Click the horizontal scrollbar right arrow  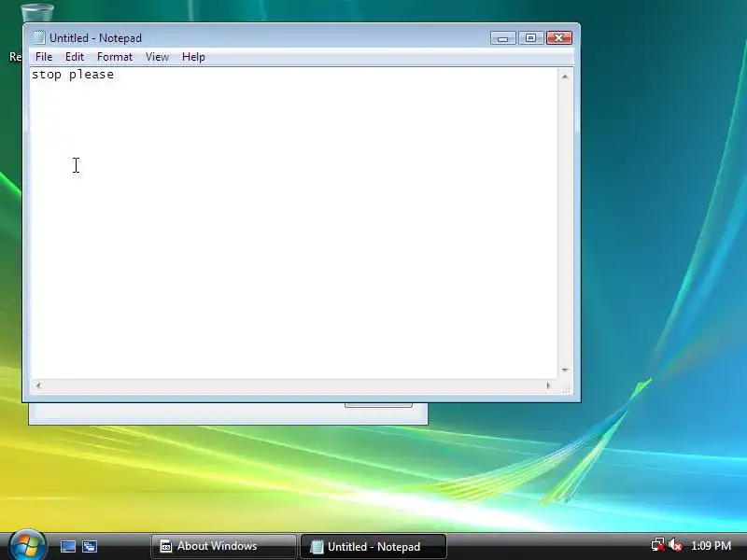548,385
